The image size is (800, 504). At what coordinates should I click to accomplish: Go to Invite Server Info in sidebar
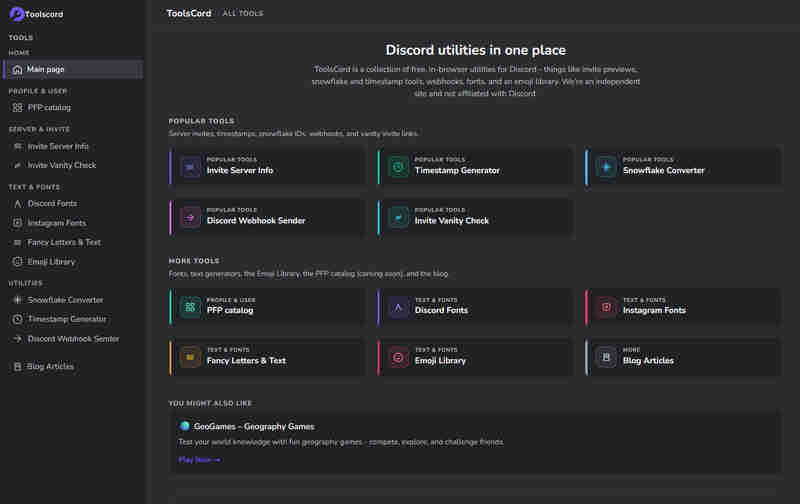point(73,146)
